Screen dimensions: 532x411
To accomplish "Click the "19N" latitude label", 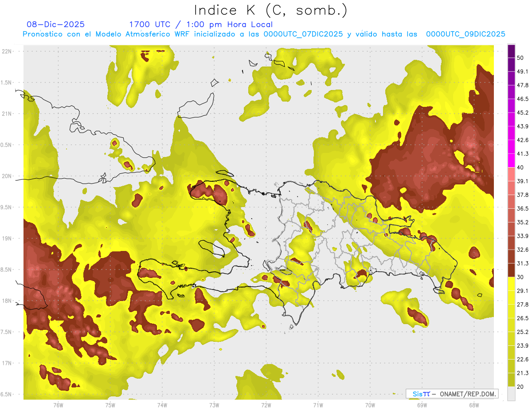I will (x=7, y=239).
